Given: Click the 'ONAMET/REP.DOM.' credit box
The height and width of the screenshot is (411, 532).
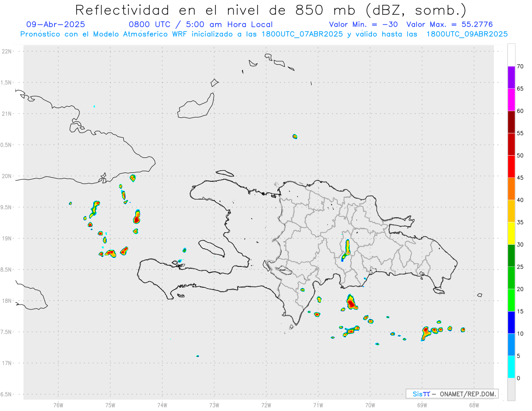Looking at the screenshot, I should [452, 394].
